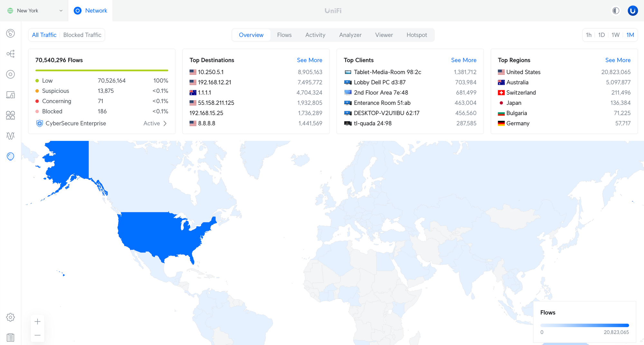Switch to Blocked Traffic filter
Viewport: 644px width, 345px height.
(82, 35)
